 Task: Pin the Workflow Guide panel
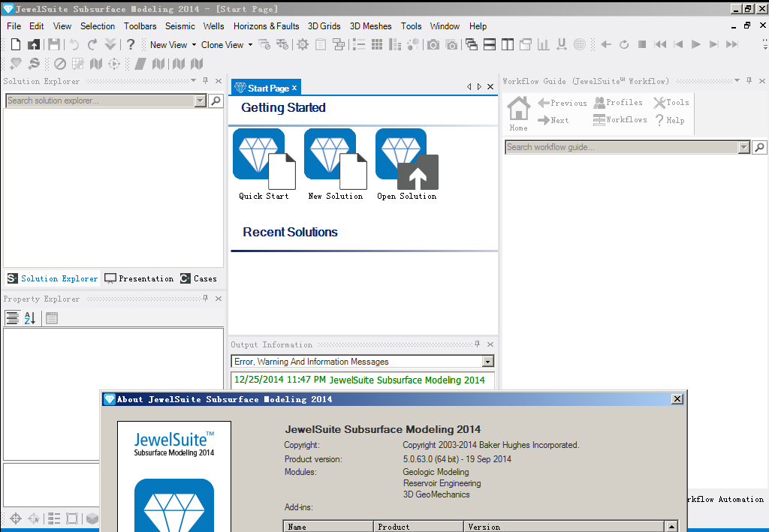[x=749, y=81]
